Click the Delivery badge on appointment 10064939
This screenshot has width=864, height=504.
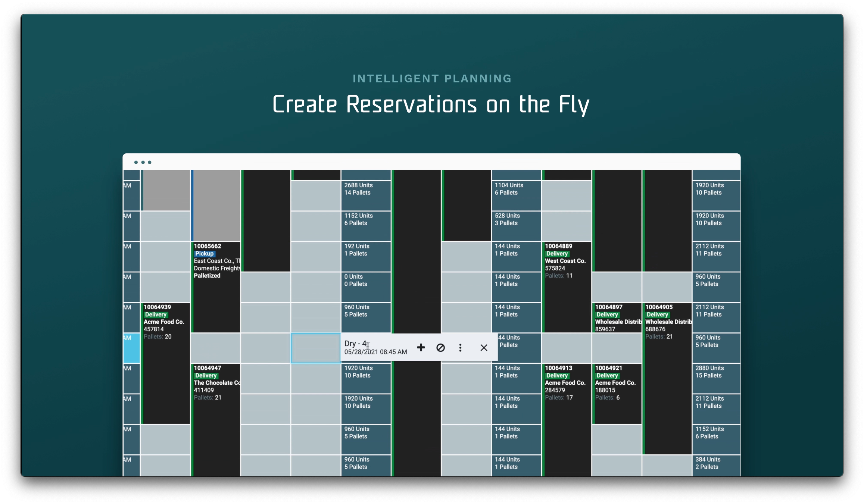pos(156,314)
